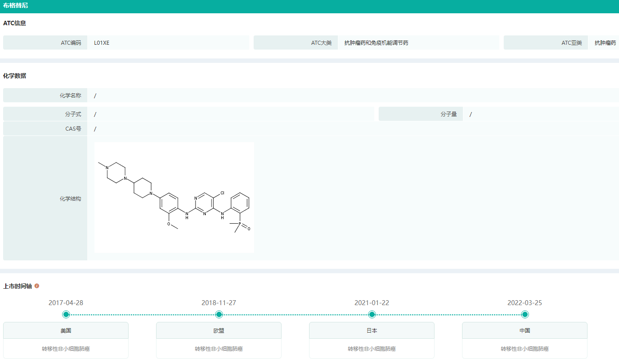Screen dimensions: 619x364
Task: Select the 中国 approval card header
Action: tap(525, 330)
